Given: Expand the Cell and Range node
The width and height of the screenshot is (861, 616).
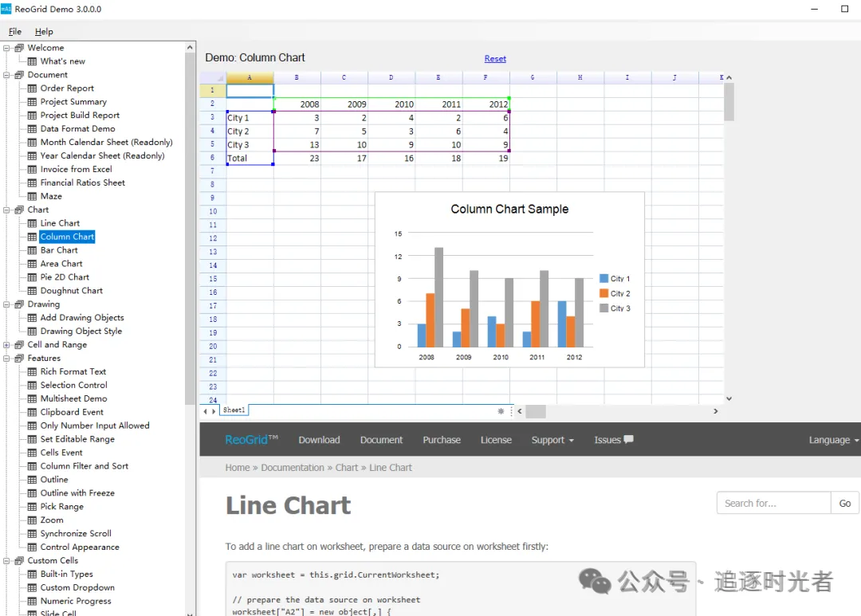Looking at the screenshot, I should tap(6, 345).
